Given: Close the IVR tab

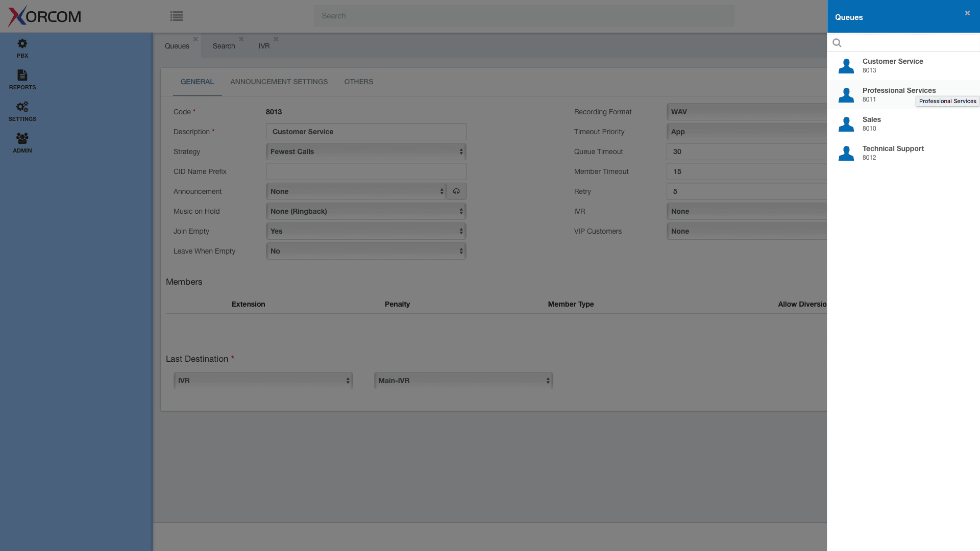Looking at the screenshot, I should coord(276,39).
